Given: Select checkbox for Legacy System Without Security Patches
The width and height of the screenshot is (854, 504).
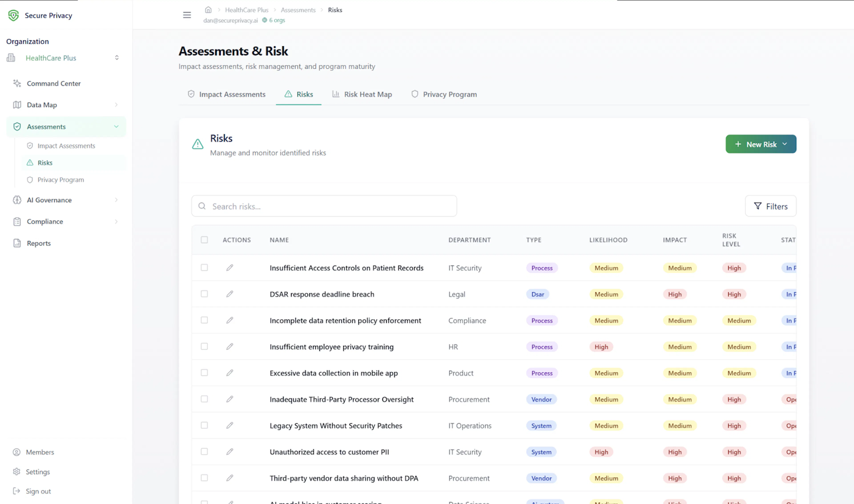Looking at the screenshot, I should click(204, 425).
